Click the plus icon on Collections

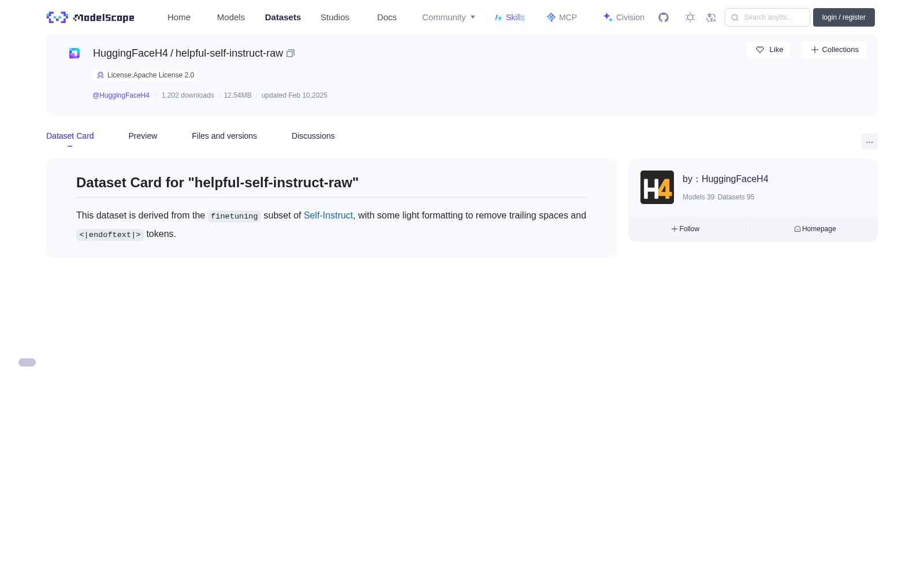click(815, 50)
